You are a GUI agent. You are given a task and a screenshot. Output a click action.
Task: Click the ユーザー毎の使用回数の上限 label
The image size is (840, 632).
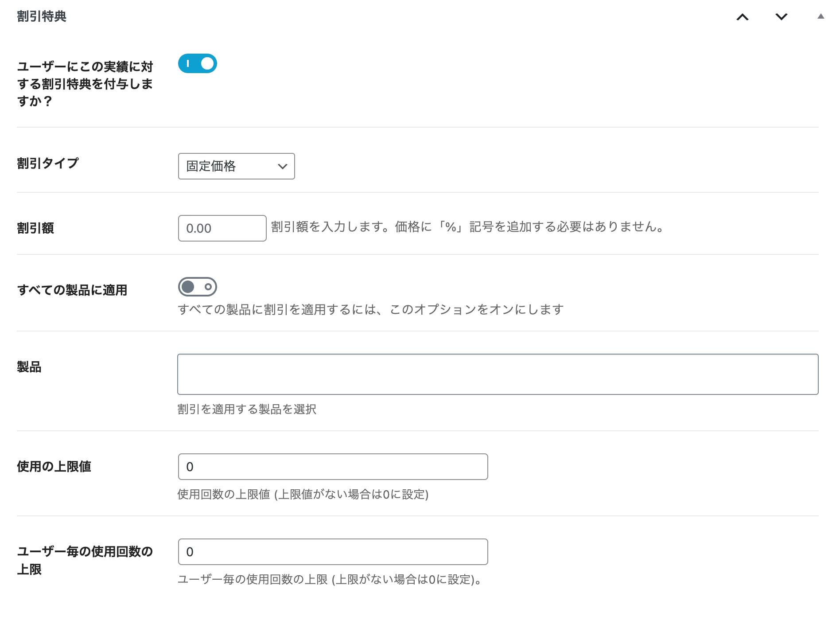(85, 560)
